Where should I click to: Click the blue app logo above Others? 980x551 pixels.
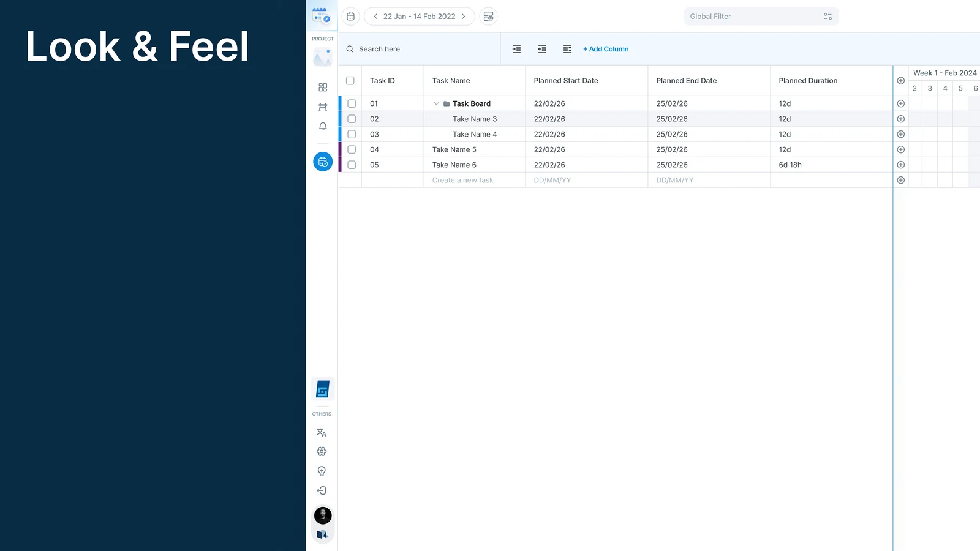[x=322, y=389]
